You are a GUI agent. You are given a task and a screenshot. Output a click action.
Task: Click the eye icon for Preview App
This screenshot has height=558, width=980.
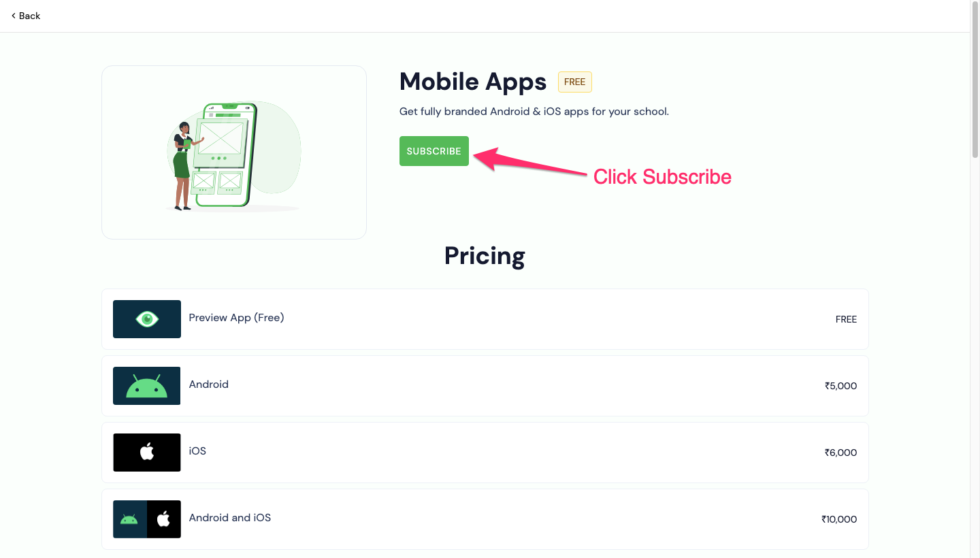click(146, 318)
